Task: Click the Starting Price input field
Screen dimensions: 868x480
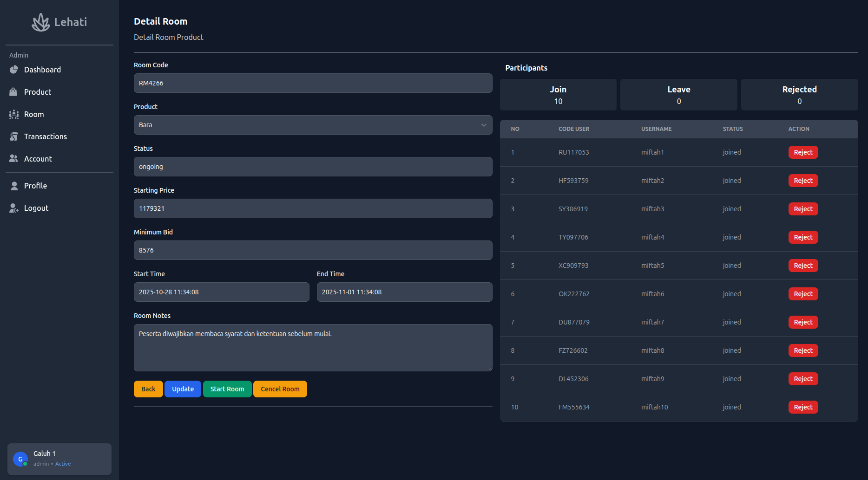Action: click(313, 208)
